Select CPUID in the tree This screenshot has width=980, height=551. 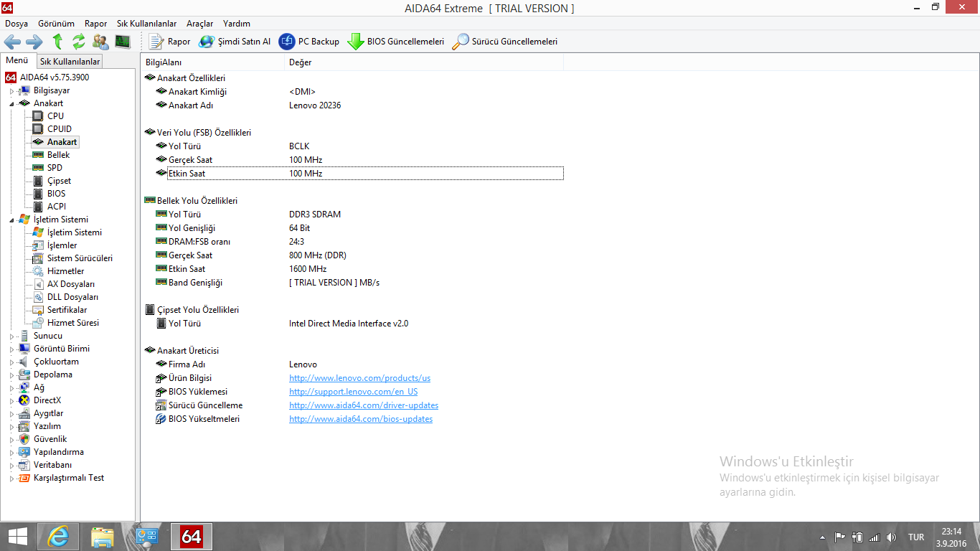click(x=60, y=129)
